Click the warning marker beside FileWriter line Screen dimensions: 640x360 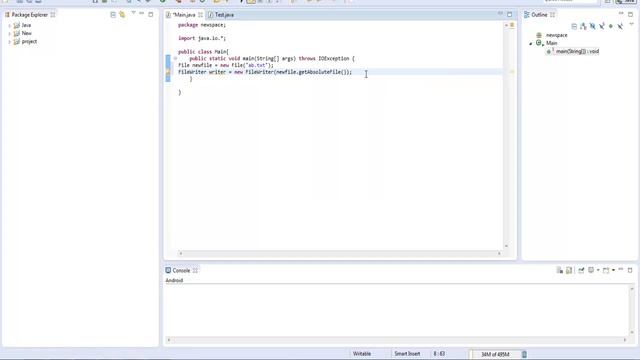click(x=168, y=72)
